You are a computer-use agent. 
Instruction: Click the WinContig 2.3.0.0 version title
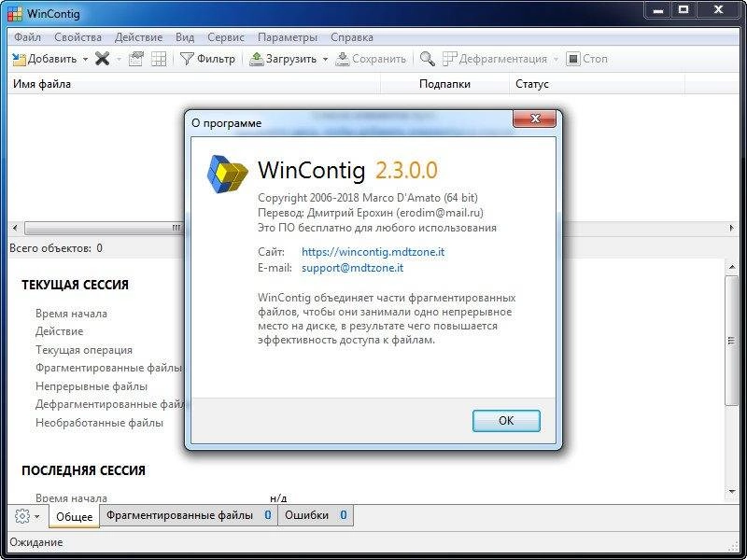point(347,170)
